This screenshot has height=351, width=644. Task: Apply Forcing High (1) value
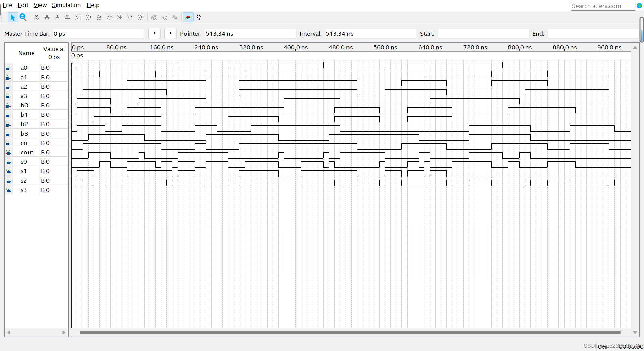[x=57, y=17]
